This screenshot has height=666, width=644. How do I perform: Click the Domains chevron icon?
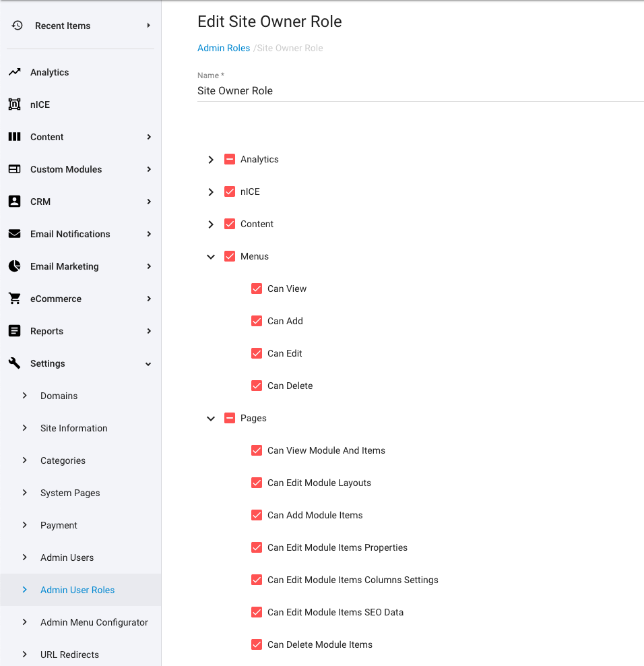click(x=25, y=396)
